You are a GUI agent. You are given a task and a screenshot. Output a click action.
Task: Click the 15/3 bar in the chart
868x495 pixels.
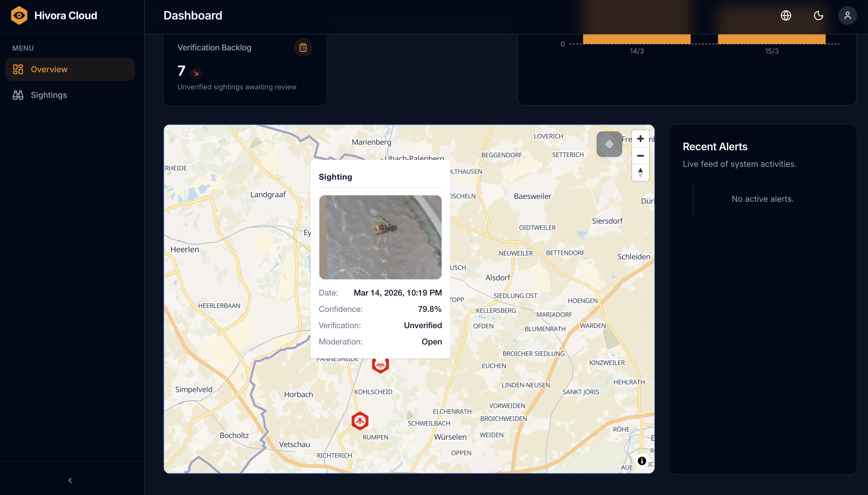(x=771, y=39)
